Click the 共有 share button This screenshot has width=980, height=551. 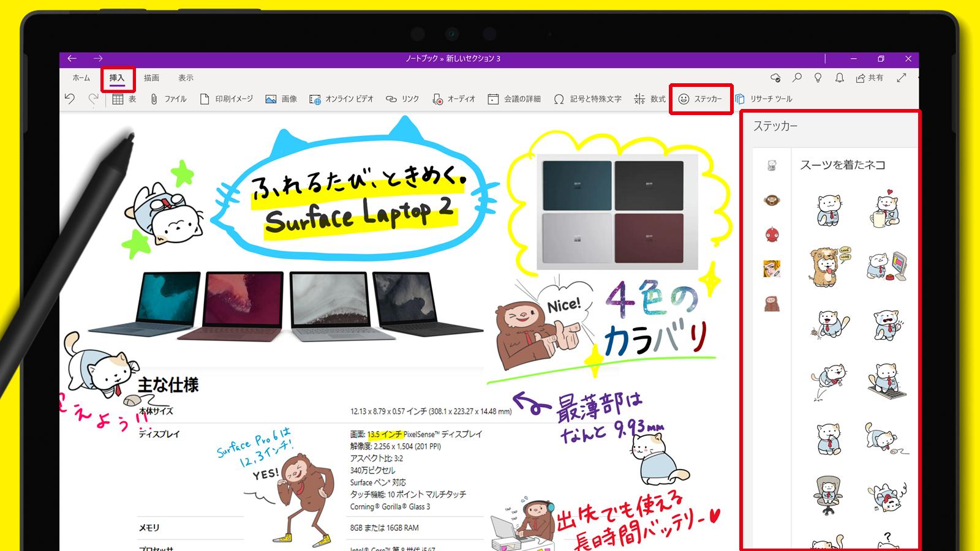pyautogui.click(x=870, y=78)
